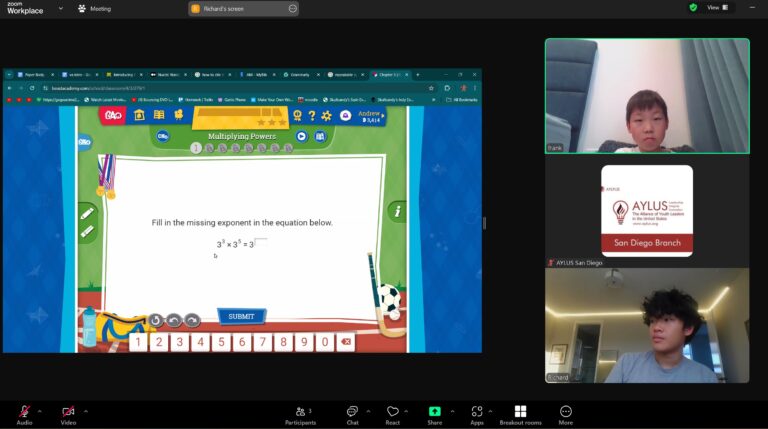Select Richard's video tile

647,325
